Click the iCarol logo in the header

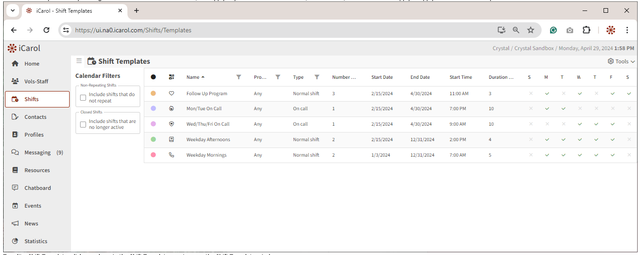pyautogui.click(x=24, y=48)
